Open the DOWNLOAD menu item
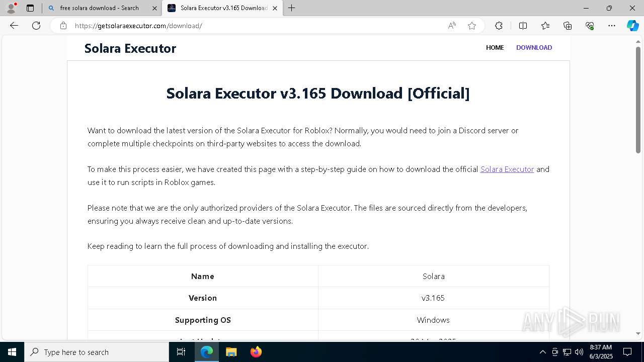The width and height of the screenshot is (644, 362). click(534, 47)
